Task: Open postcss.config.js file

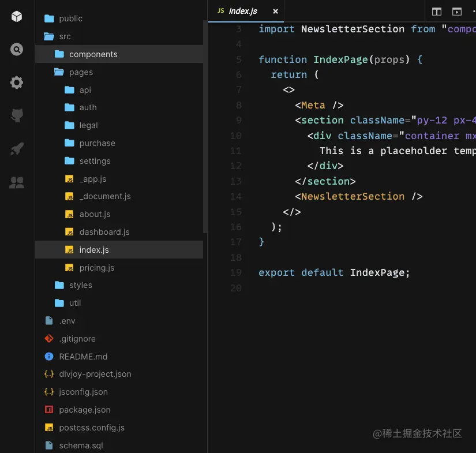Action: pyautogui.click(x=119, y=428)
